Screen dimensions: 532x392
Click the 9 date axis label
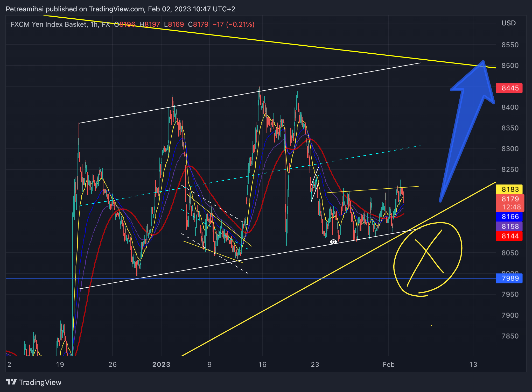click(209, 365)
